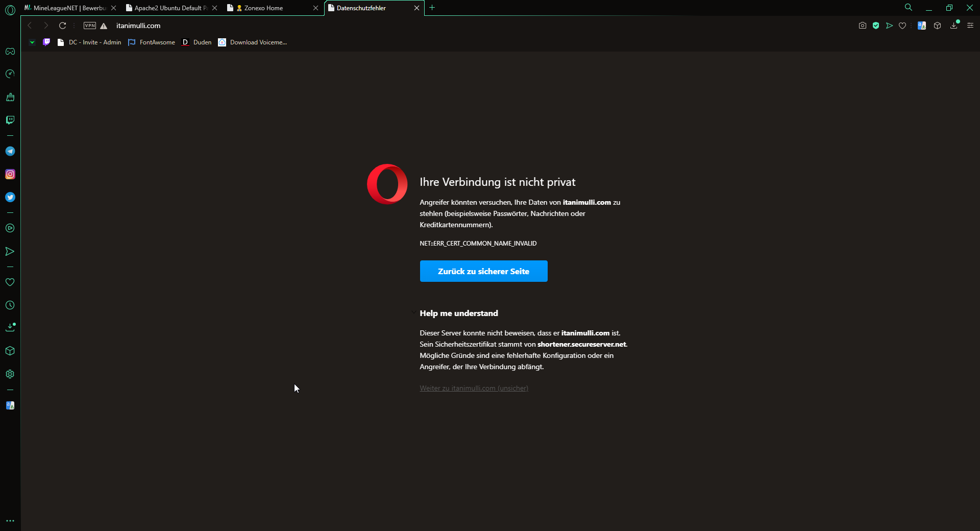Open GX Corner from the sidebar
This screenshot has width=980, height=531.
(x=10, y=52)
